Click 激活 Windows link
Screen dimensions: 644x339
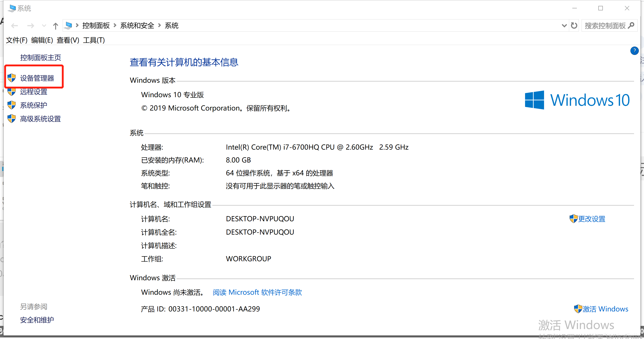605,309
